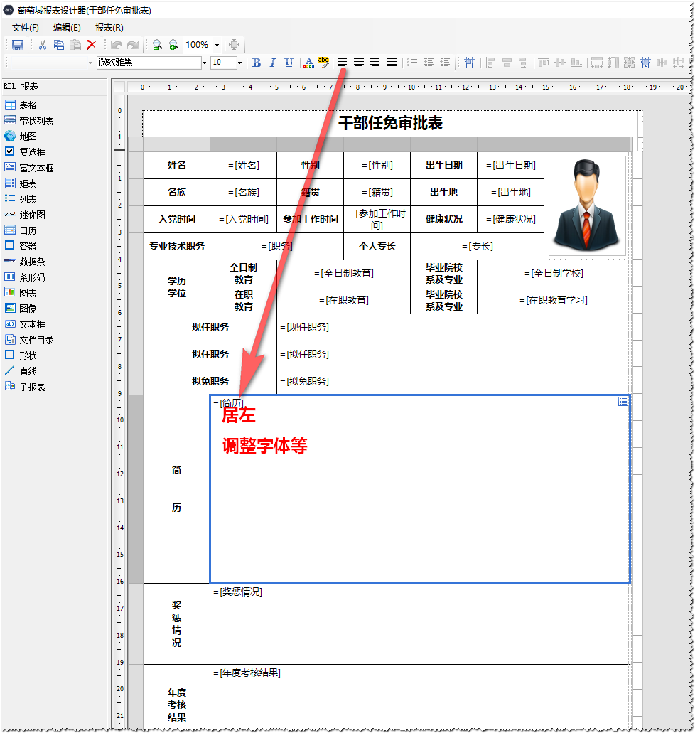
Task: Click the textbox glyph in selected 简历 cell
Action: click(x=623, y=402)
